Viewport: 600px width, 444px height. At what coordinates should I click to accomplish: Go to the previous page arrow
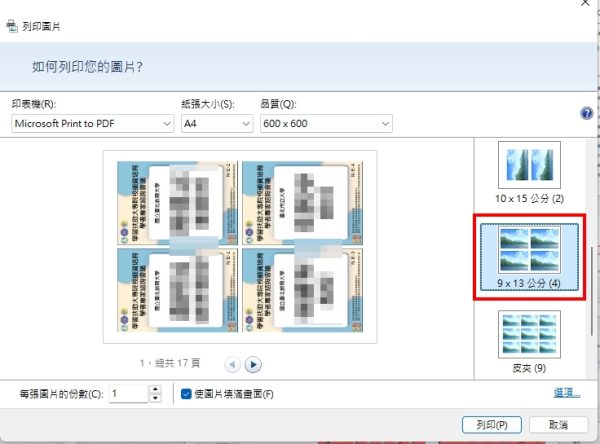coord(232,365)
